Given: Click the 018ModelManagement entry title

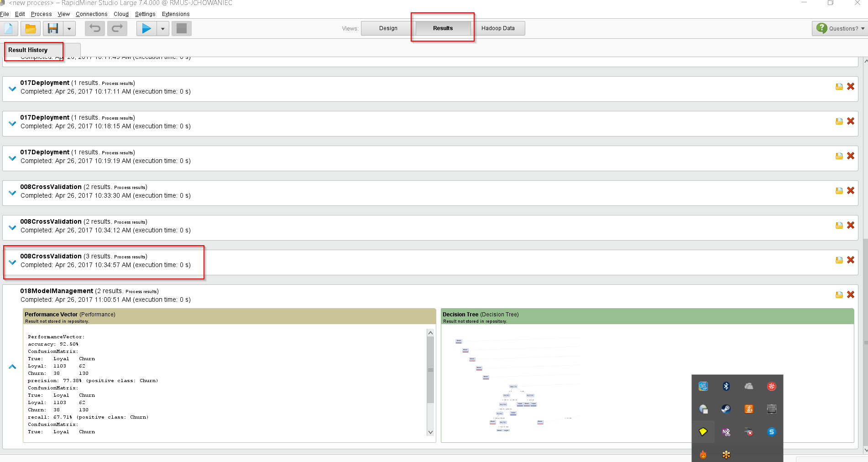Looking at the screenshot, I should click(57, 291).
